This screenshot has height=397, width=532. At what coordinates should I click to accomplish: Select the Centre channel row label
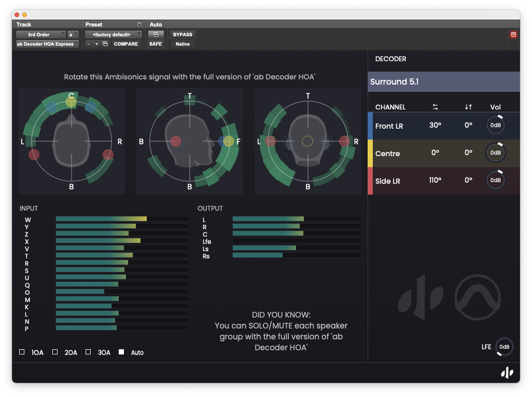(x=387, y=154)
